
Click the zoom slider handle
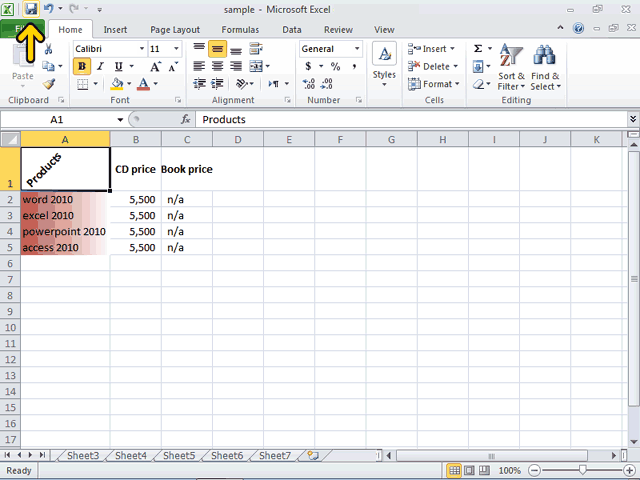[582, 470]
